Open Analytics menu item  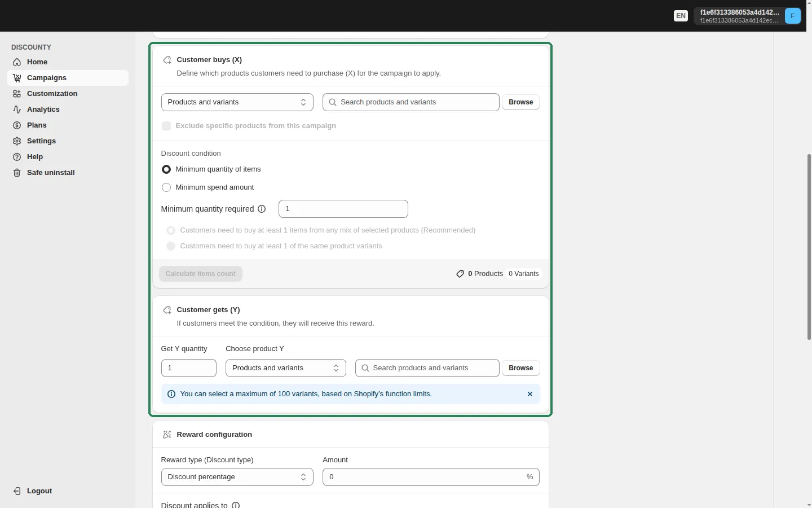click(68, 110)
